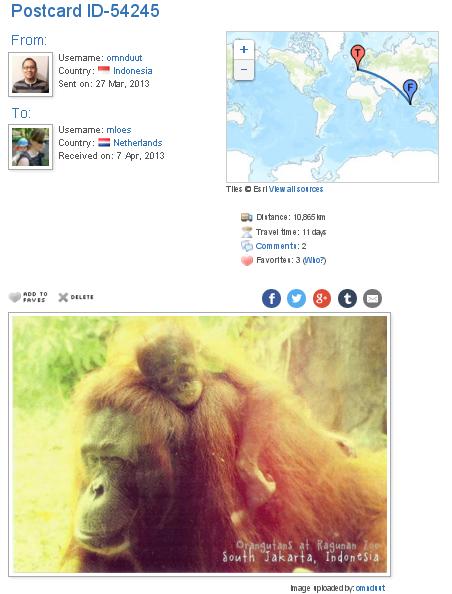The image size is (452, 594).
Task: Open recipient profile mloes
Action: tap(119, 130)
